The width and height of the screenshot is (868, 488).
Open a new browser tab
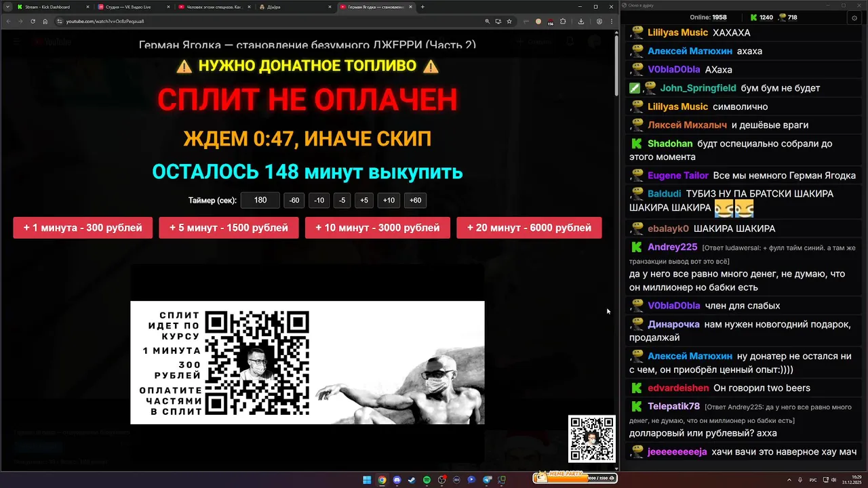[422, 7]
